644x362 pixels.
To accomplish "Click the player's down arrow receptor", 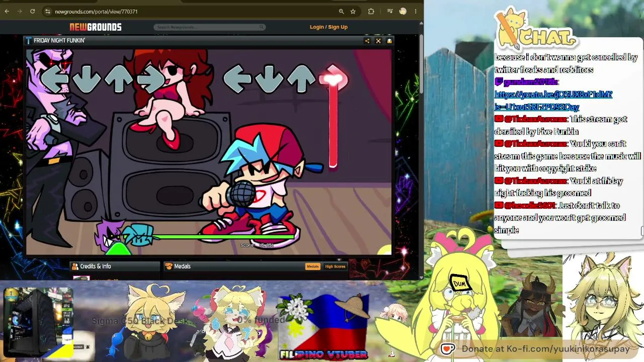I will tap(269, 79).
